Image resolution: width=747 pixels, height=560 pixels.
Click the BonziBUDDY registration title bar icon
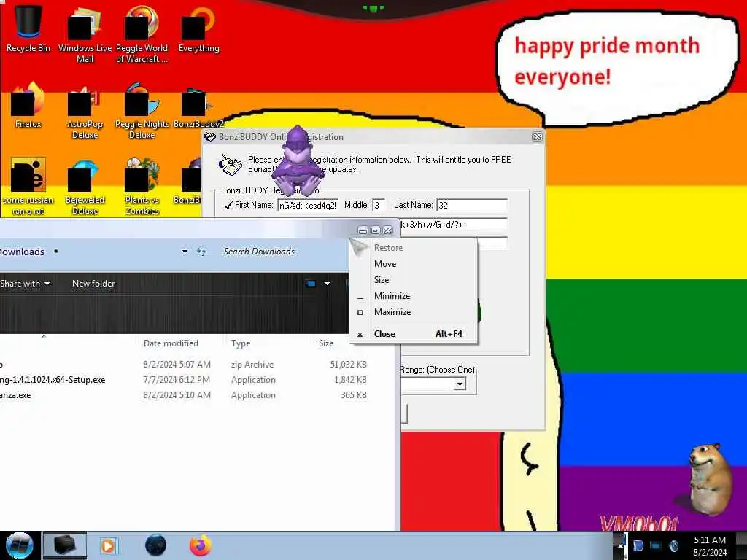(209, 137)
